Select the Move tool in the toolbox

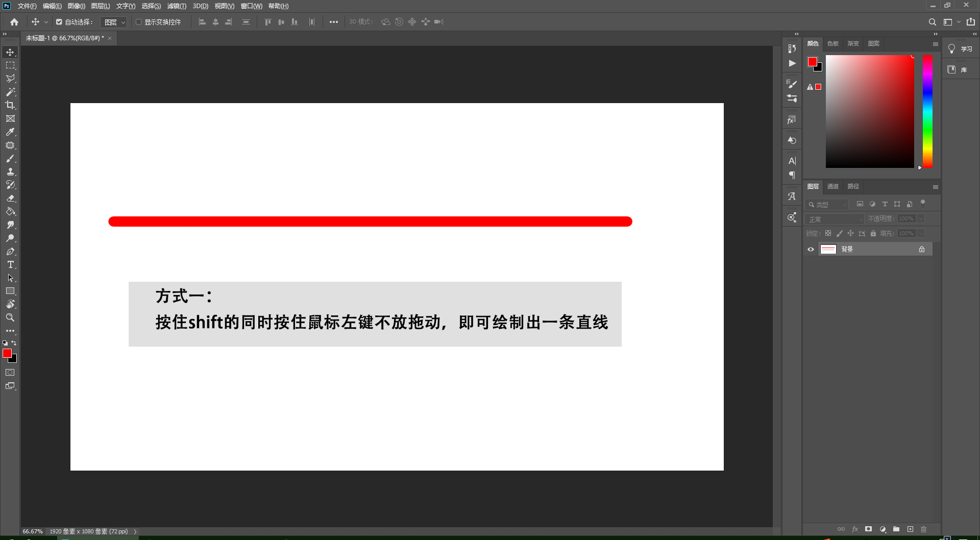point(10,52)
